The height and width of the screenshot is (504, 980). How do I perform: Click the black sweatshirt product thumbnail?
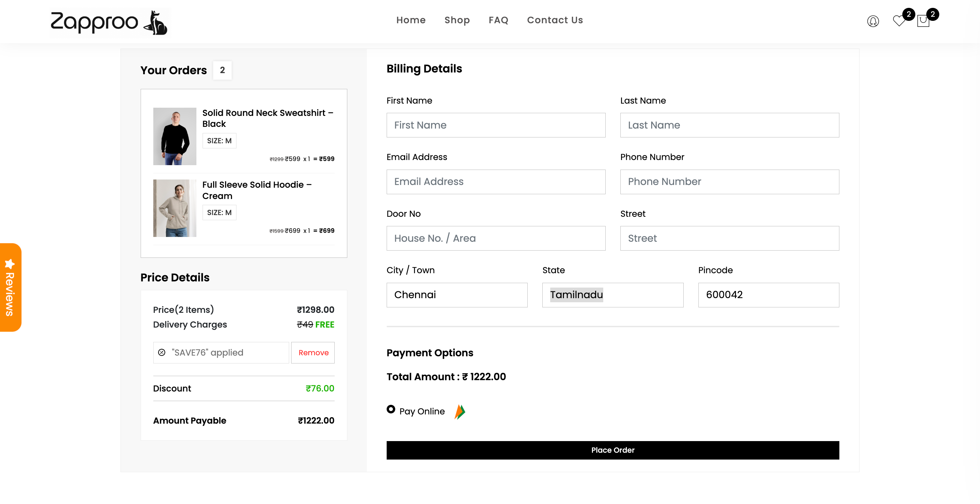click(x=175, y=136)
